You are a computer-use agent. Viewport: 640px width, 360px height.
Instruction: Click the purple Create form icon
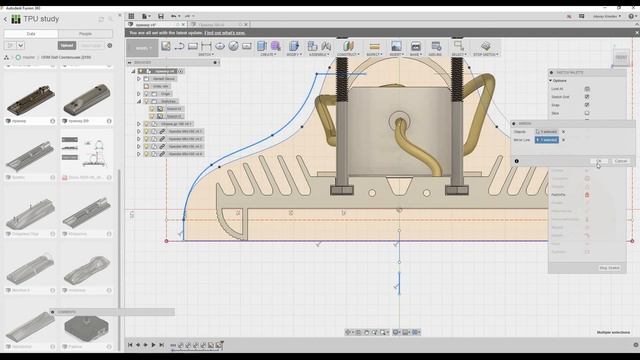click(276, 46)
